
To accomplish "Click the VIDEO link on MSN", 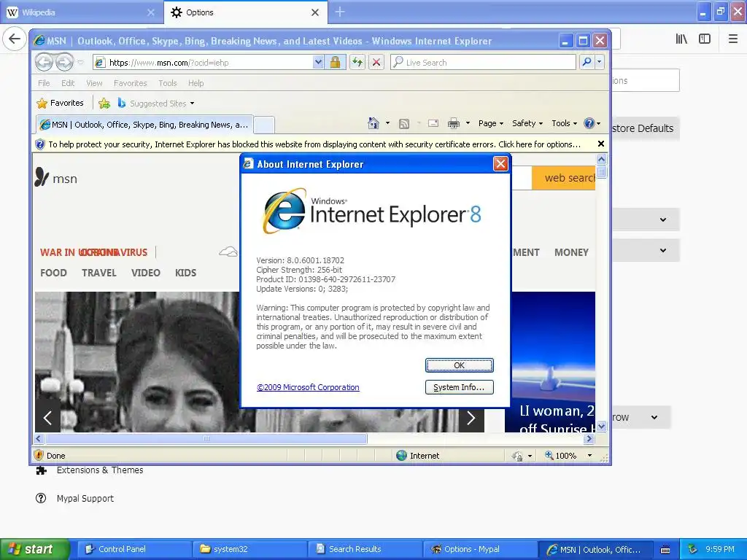I will coord(145,273).
